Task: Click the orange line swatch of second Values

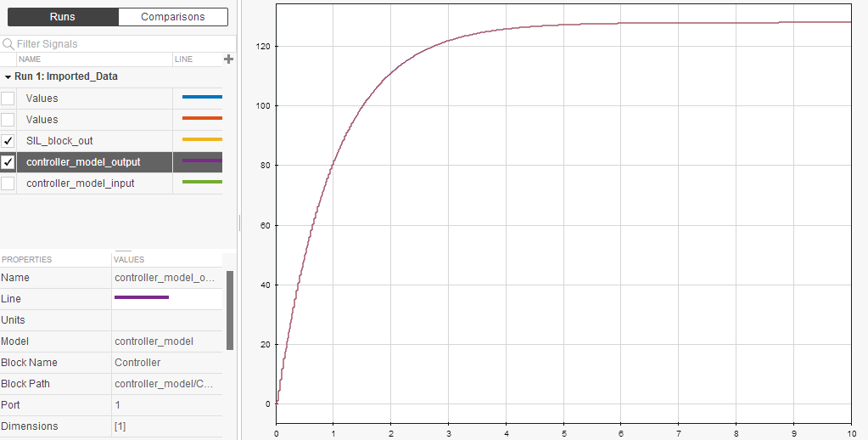Action: tap(202, 118)
